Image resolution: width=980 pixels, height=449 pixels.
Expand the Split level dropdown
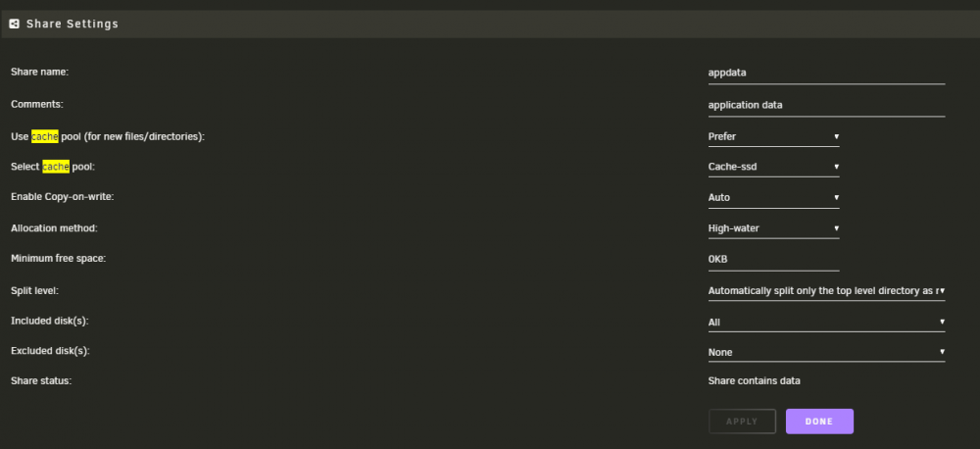826,291
